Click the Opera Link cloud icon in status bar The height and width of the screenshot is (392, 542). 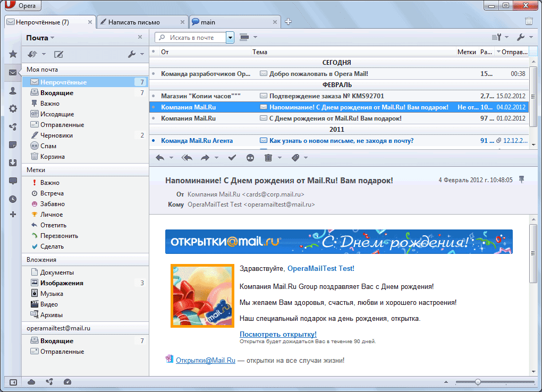click(31, 381)
